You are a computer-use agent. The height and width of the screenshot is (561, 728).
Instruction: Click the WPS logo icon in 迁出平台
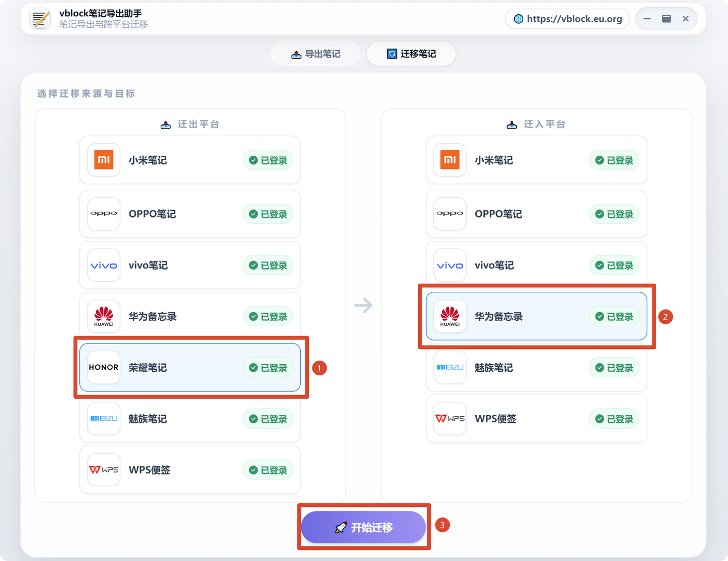tap(104, 469)
